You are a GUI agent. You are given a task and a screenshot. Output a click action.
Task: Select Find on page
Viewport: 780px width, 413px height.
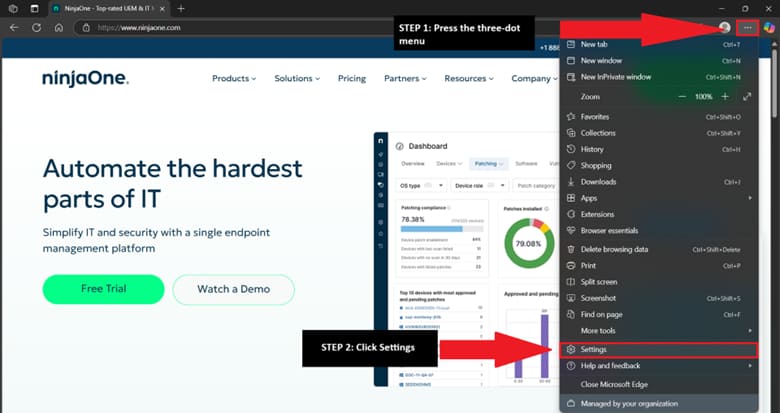(x=659, y=314)
